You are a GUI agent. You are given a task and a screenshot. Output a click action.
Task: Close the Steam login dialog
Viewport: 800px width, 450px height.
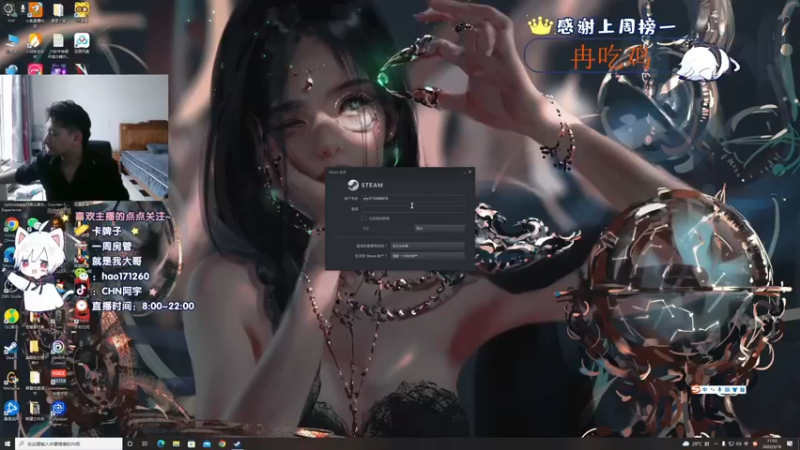click(470, 172)
